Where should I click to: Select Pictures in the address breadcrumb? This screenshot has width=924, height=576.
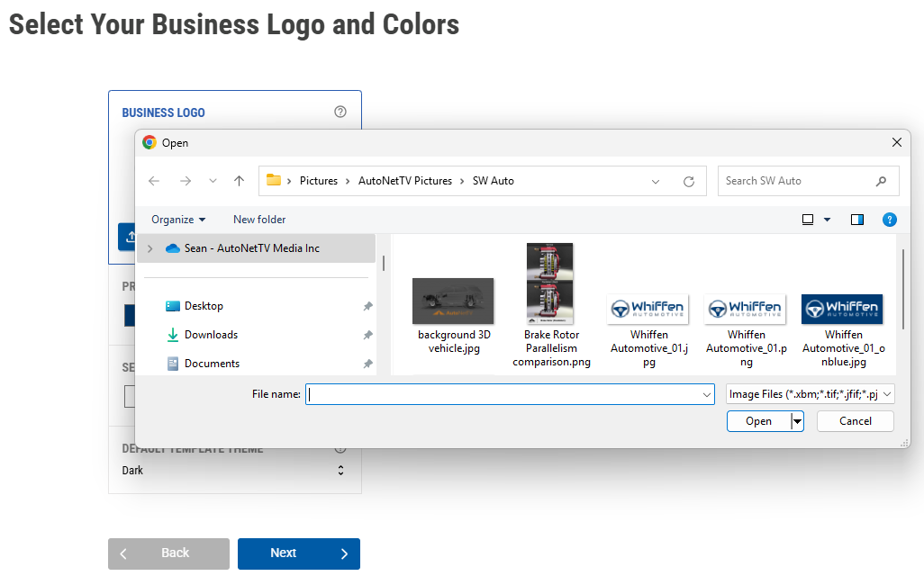tap(318, 181)
